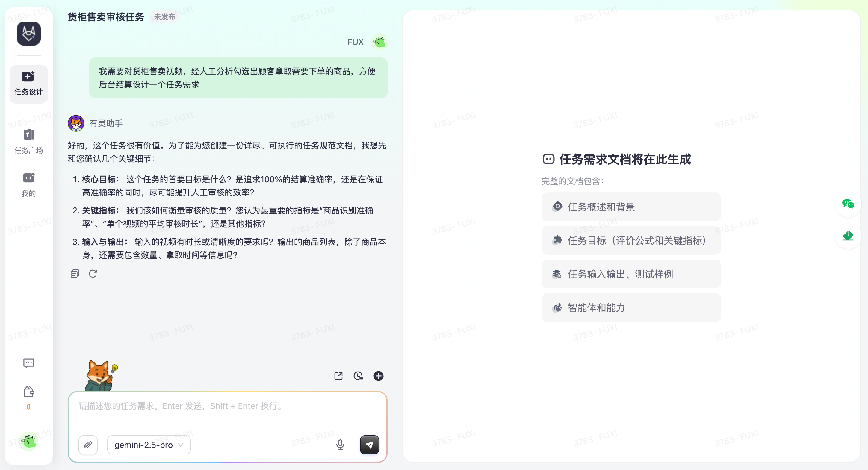Screen dimensions: 868x470
Task: Click the microphone voice input icon
Action: click(x=340, y=445)
